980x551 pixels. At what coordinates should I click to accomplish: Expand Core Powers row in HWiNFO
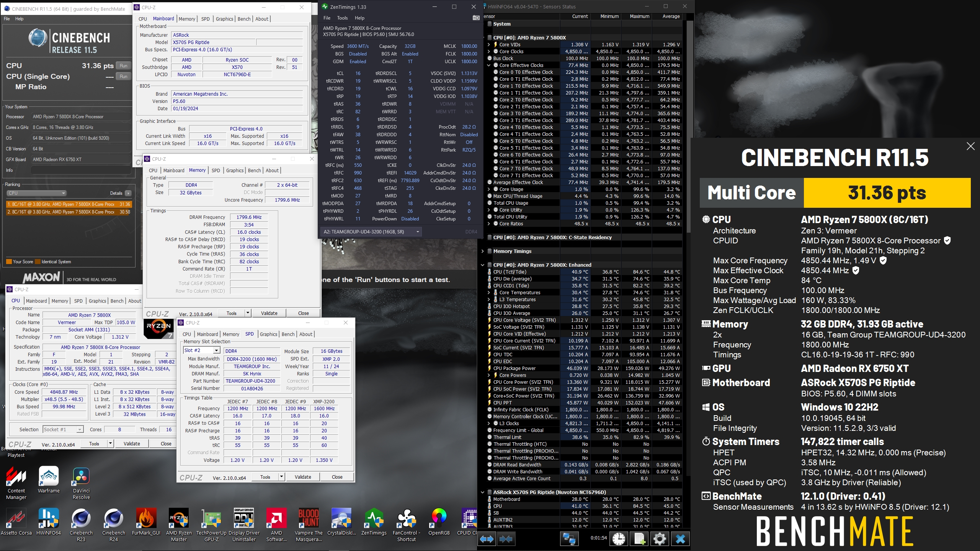point(488,375)
